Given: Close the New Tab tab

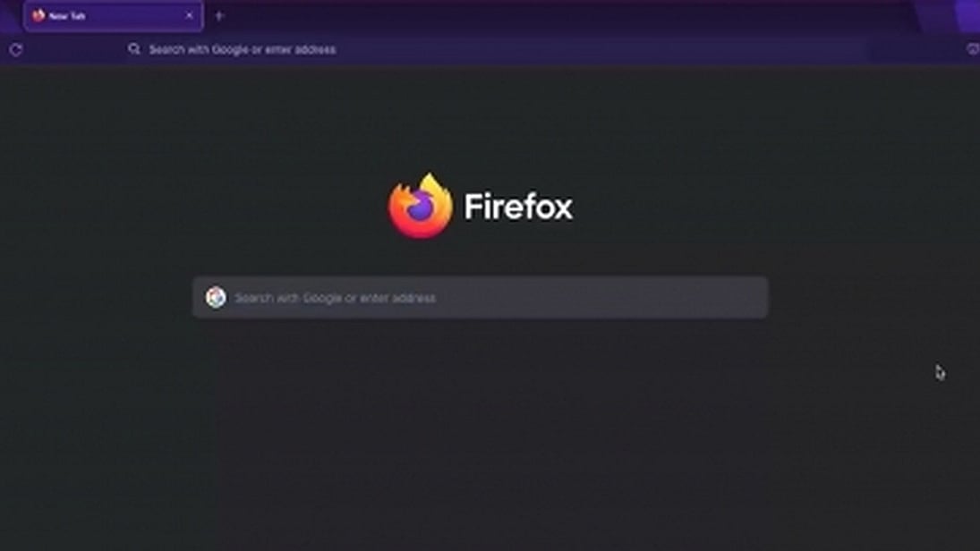Looking at the screenshot, I should [189, 15].
